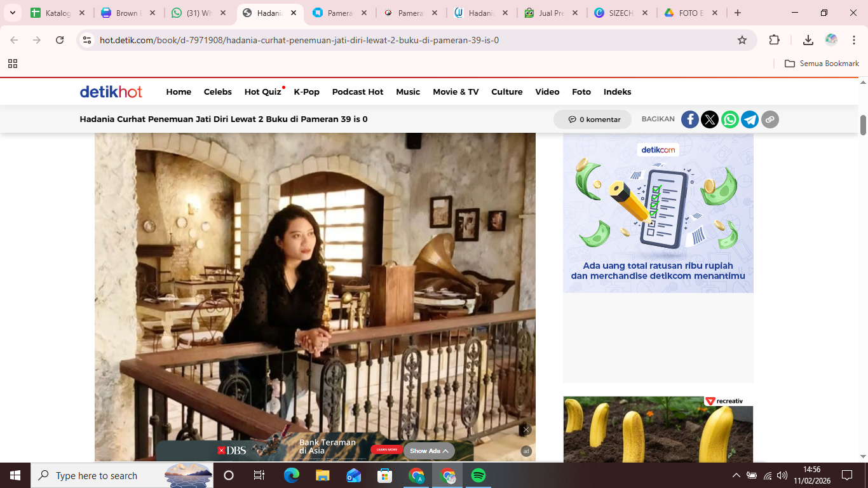Switch to the SIZECH tab
Image resolution: width=868 pixels, height=488 pixels.
tap(621, 13)
